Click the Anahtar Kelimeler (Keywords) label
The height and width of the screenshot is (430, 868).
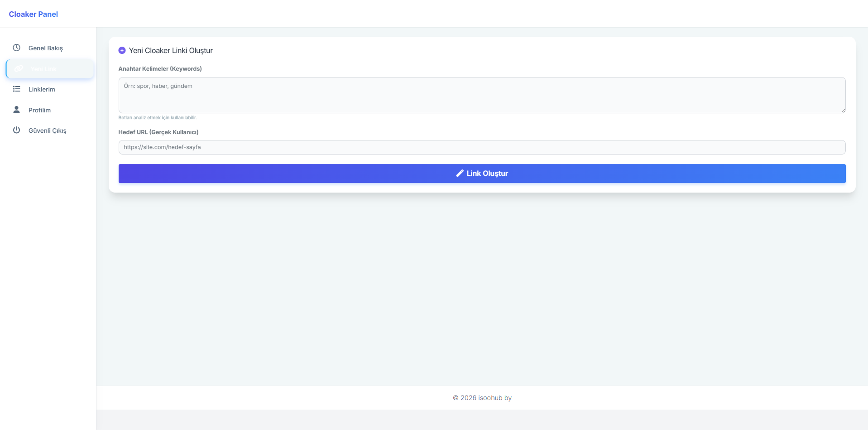[x=160, y=69]
